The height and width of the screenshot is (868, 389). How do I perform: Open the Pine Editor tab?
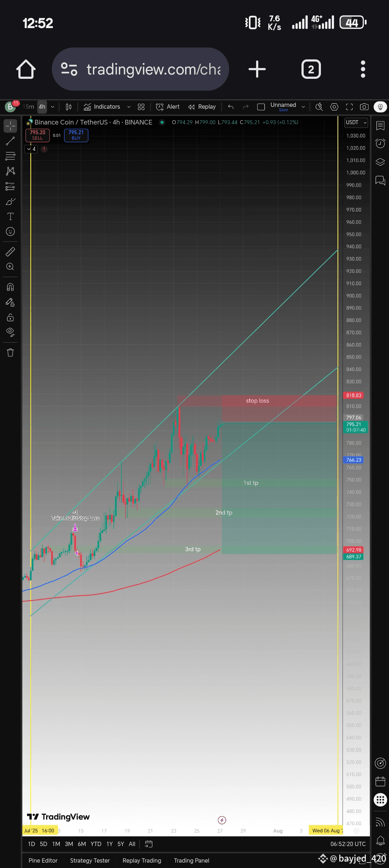tap(43, 860)
